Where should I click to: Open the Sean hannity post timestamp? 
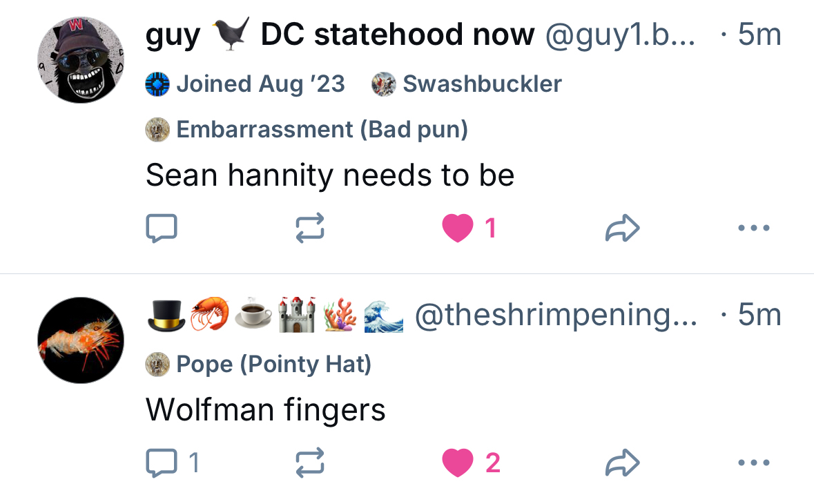759,35
